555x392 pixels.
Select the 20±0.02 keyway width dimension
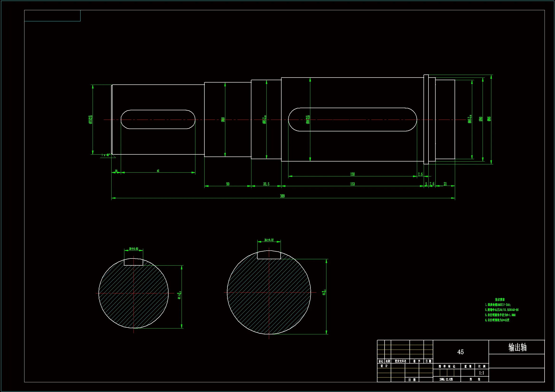(x=133, y=249)
